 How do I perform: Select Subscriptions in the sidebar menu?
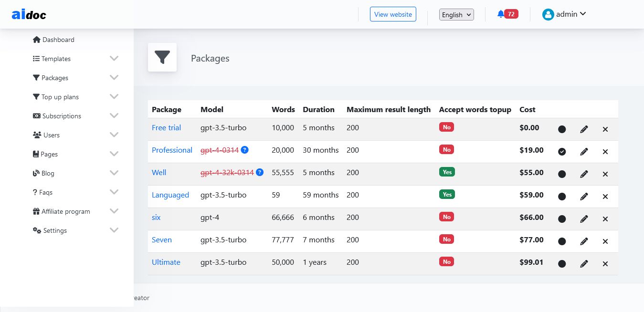click(x=61, y=116)
